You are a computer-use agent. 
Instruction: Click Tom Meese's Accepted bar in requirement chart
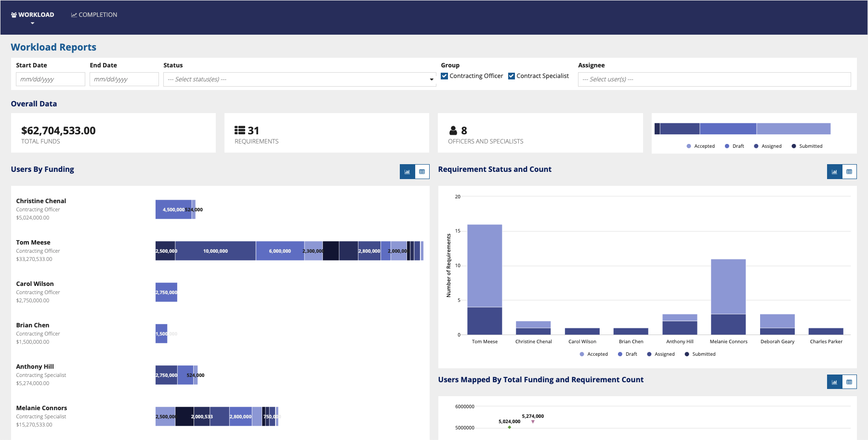click(x=485, y=266)
